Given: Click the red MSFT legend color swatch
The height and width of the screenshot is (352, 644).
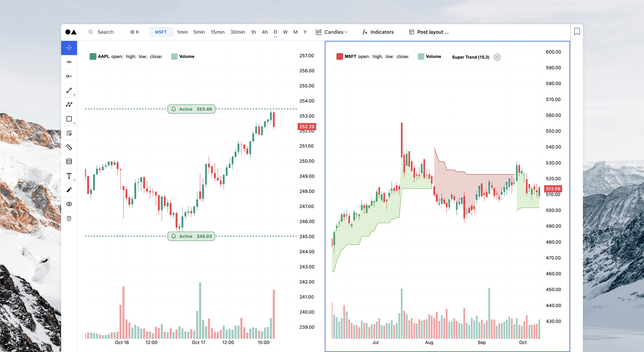Looking at the screenshot, I should (339, 56).
